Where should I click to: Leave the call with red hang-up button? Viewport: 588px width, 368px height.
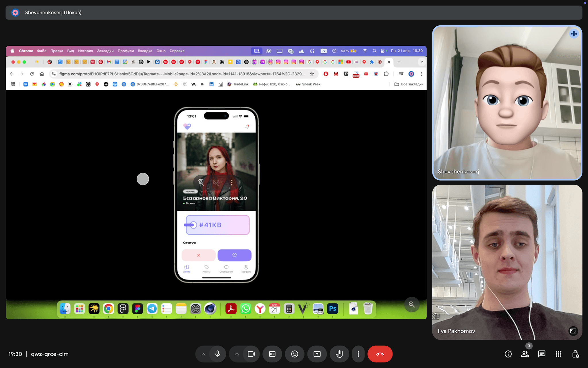point(380,354)
